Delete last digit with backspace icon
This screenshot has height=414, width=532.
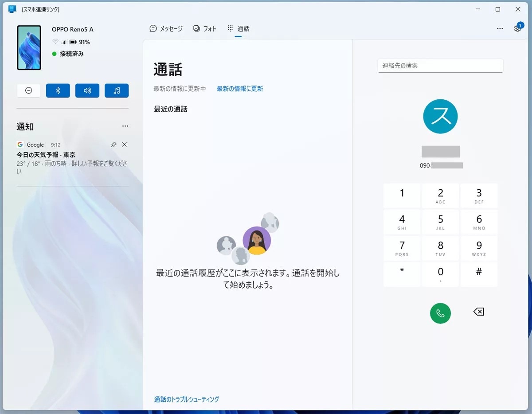479,312
